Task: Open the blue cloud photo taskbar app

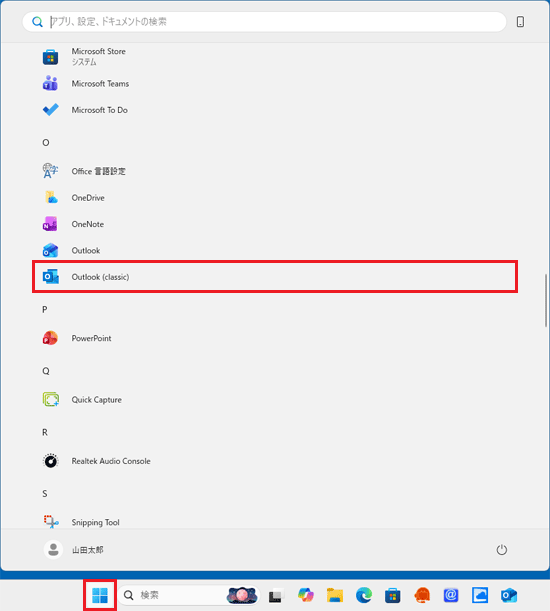Action: point(480,595)
